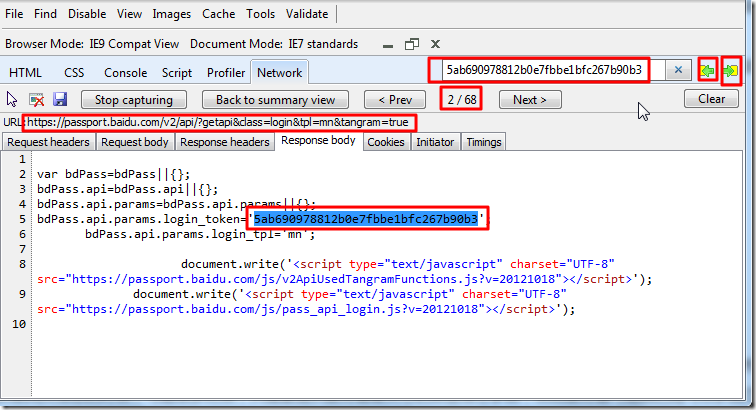Open Browser Mode IE9 Compat View menu
Image resolution: width=756 pixels, height=410 pixels.
pos(92,44)
